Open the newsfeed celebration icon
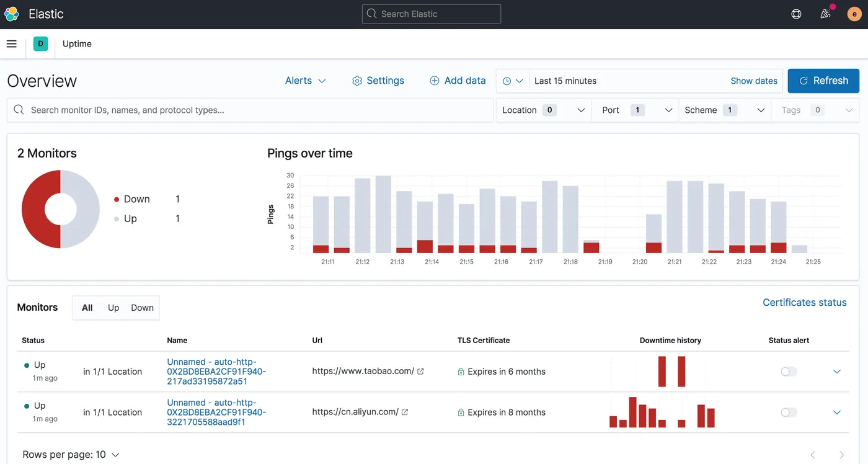The width and height of the screenshot is (868, 464). click(825, 14)
